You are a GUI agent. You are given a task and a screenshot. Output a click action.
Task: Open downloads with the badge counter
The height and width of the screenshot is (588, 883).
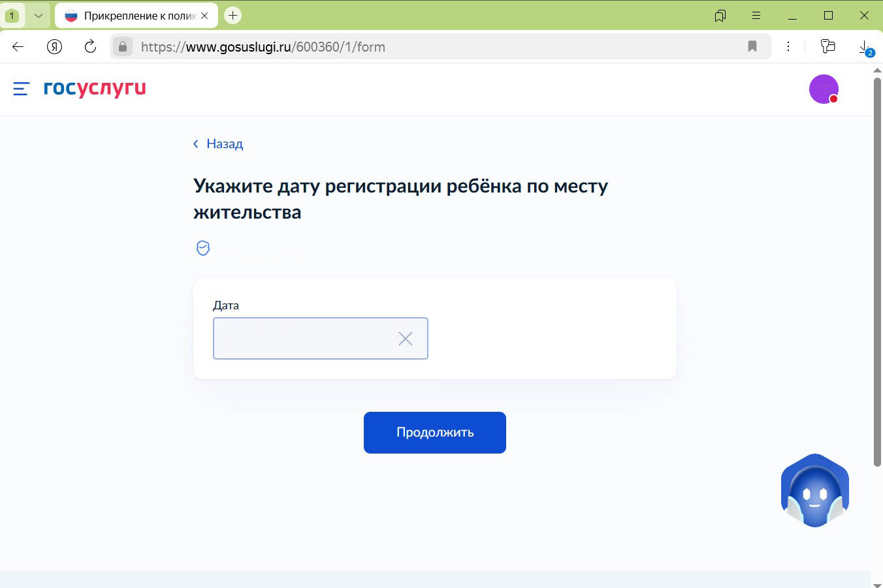(x=863, y=46)
